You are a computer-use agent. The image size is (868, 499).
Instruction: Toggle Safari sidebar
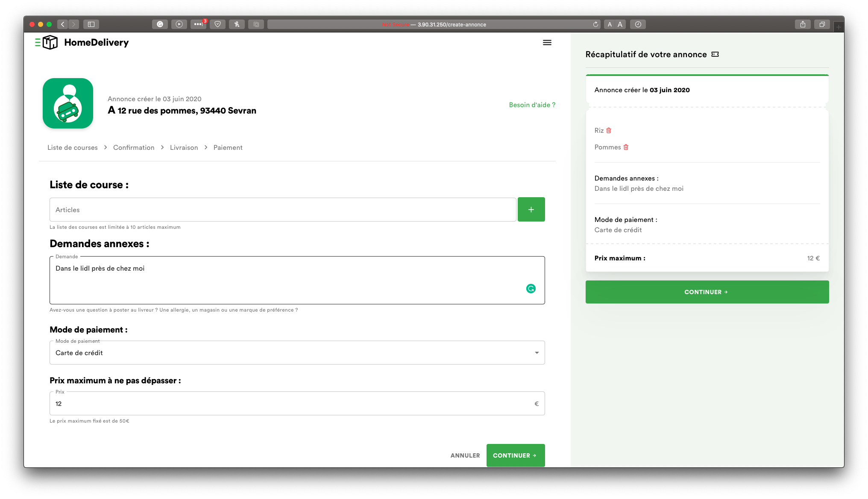pyautogui.click(x=91, y=24)
